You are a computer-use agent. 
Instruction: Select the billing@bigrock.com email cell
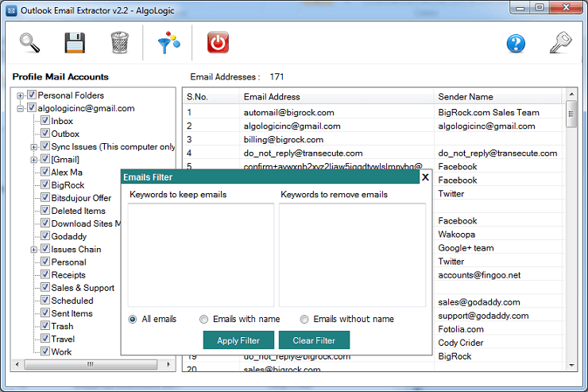coord(284,139)
